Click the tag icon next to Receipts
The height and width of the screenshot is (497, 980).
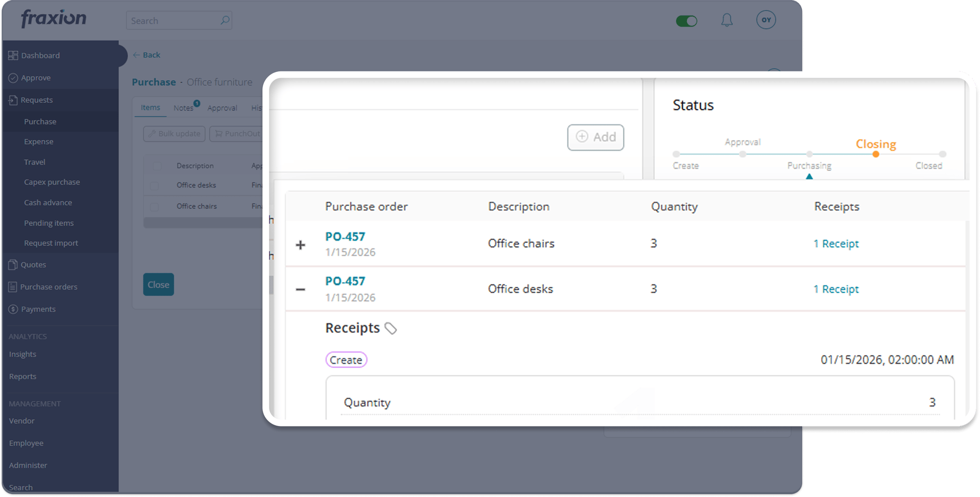tap(391, 329)
